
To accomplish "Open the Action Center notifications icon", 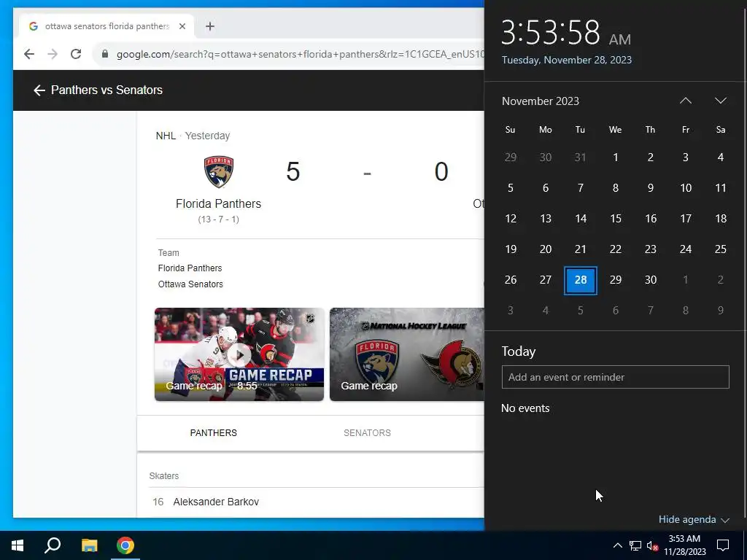I will pos(723,545).
